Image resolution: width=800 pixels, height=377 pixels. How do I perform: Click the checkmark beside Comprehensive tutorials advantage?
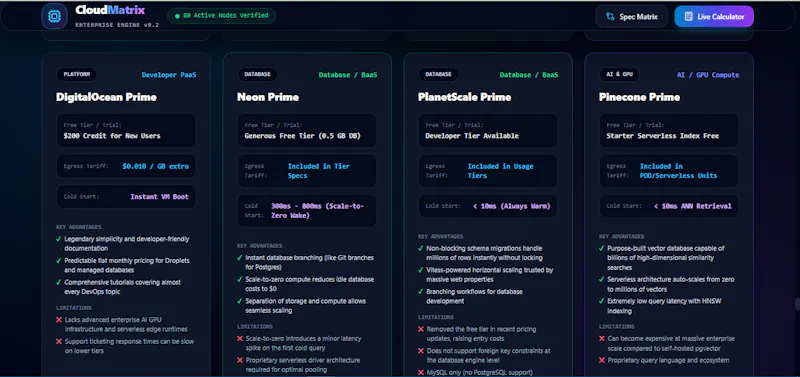pyautogui.click(x=59, y=282)
